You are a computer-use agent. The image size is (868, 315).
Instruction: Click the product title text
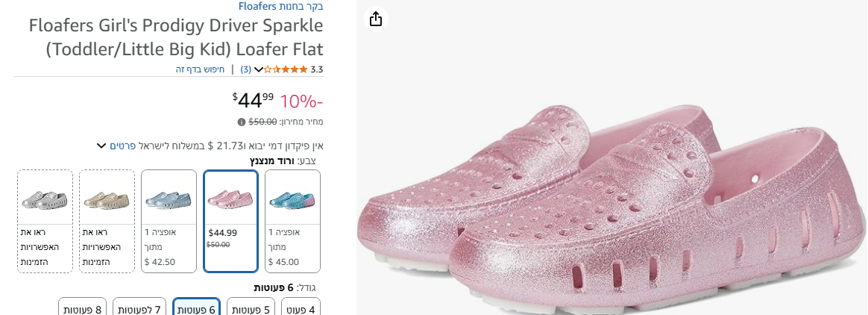click(176, 37)
